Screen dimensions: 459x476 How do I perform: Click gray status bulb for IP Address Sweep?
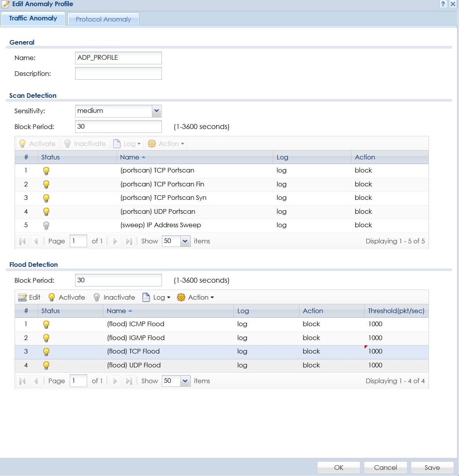pyautogui.click(x=46, y=225)
